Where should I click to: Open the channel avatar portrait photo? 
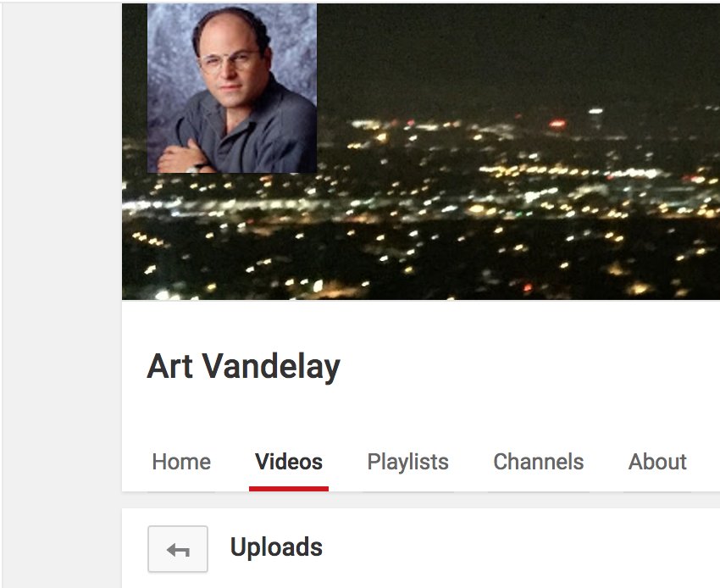pyautogui.click(x=232, y=88)
